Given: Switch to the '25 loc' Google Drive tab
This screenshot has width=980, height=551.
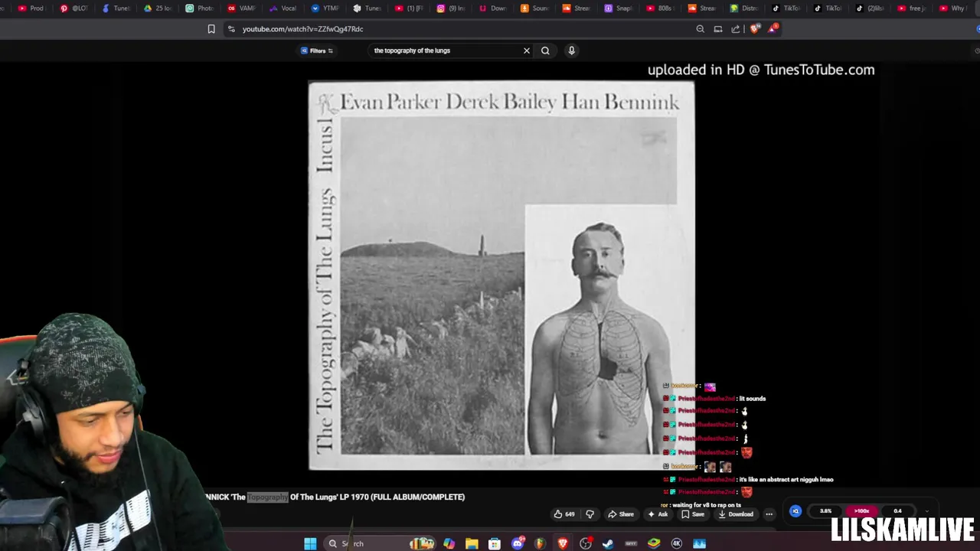Looking at the screenshot, I should pos(158,8).
